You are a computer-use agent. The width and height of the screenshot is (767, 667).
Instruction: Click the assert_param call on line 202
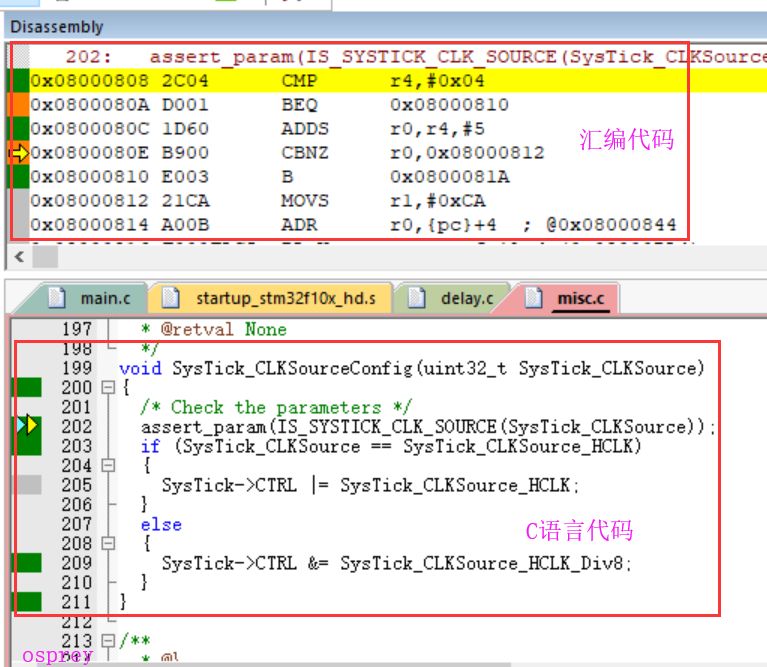(428, 427)
